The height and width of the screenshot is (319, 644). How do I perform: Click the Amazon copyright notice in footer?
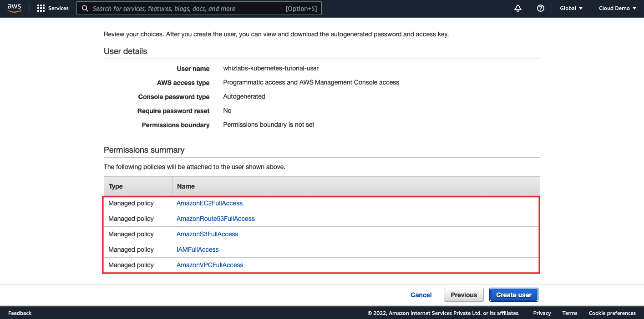(443, 313)
